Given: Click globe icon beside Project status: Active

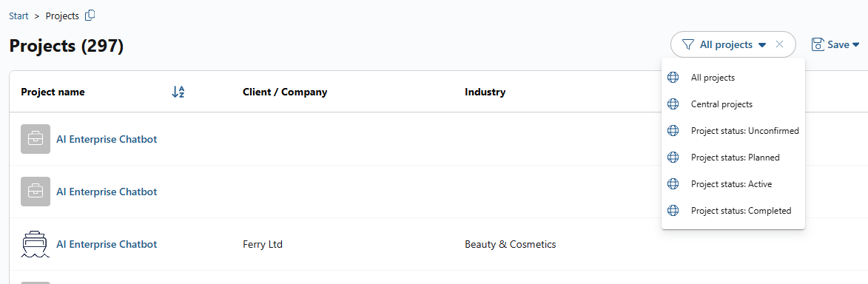Looking at the screenshot, I should pyautogui.click(x=673, y=184).
